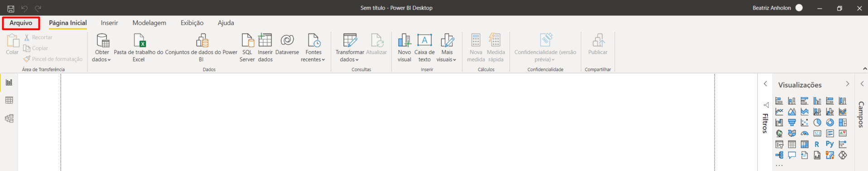Open the Obter dados dropdown
The height and width of the screenshot is (171, 868).
102,48
